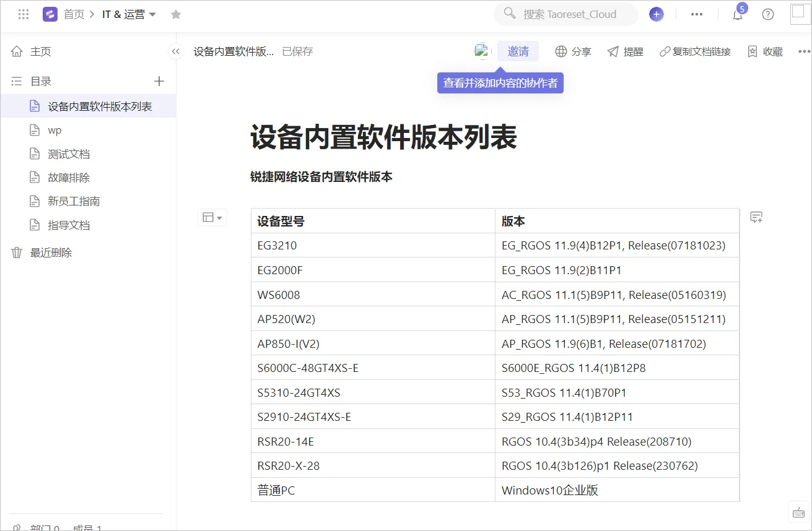Click the 邀请 button
812x531 pixels.
(518, 51)
